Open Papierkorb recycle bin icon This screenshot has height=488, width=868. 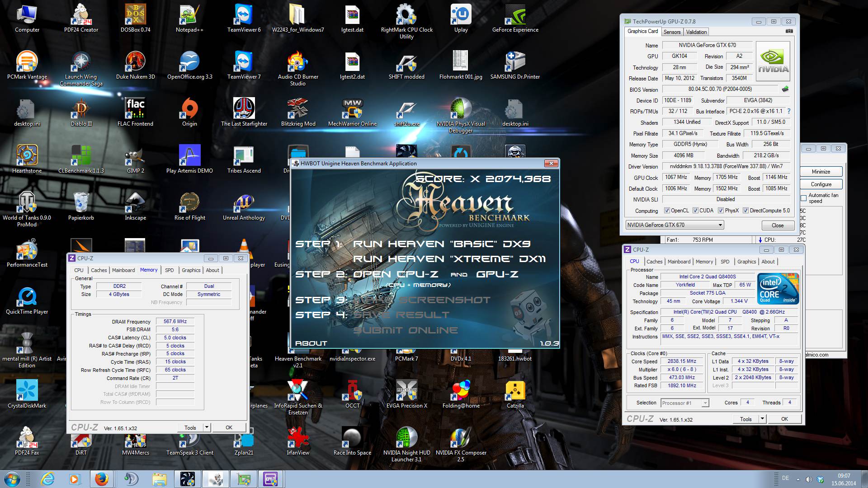81,206
